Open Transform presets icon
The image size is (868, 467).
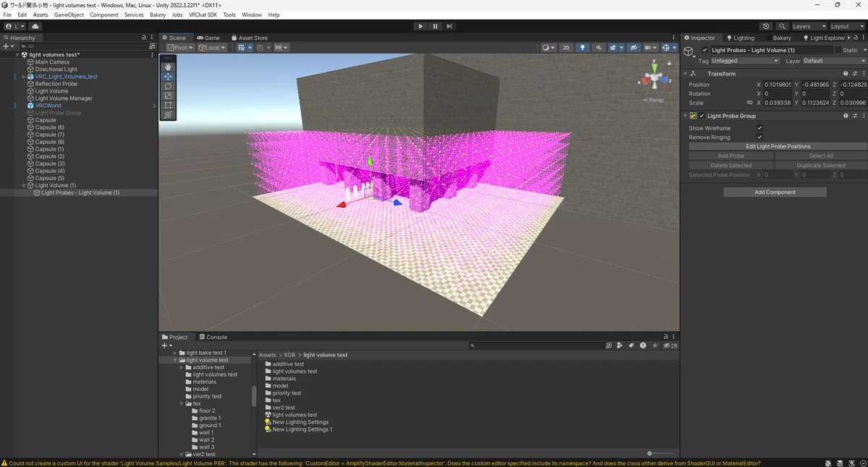click(x=854, y=74)
